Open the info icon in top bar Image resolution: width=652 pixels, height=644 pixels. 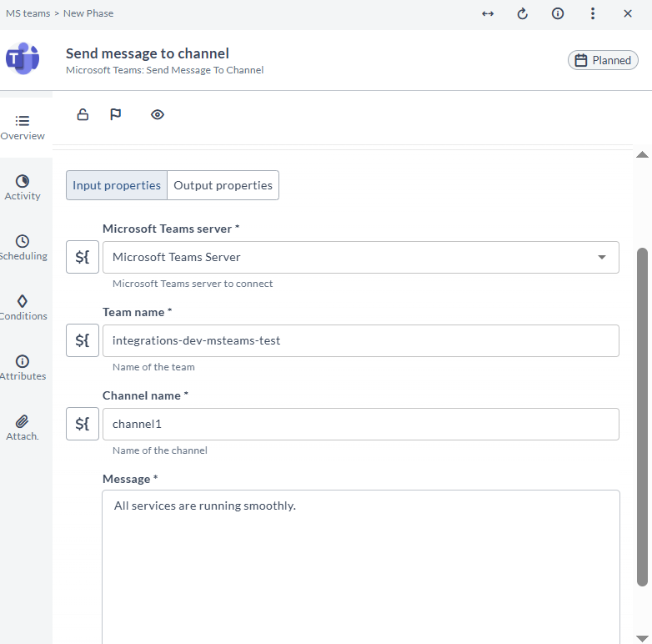(x=558, y=13)
